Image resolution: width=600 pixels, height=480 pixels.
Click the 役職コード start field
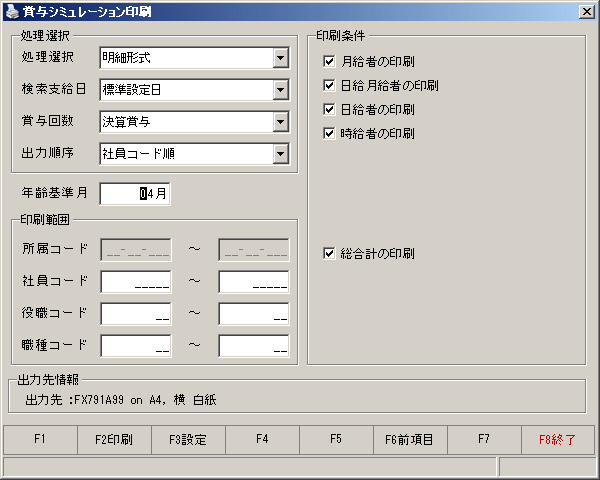[x=136, y=314]
